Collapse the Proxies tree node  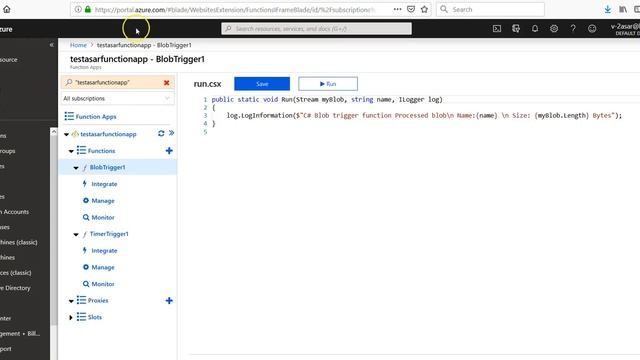coord(71,301)
